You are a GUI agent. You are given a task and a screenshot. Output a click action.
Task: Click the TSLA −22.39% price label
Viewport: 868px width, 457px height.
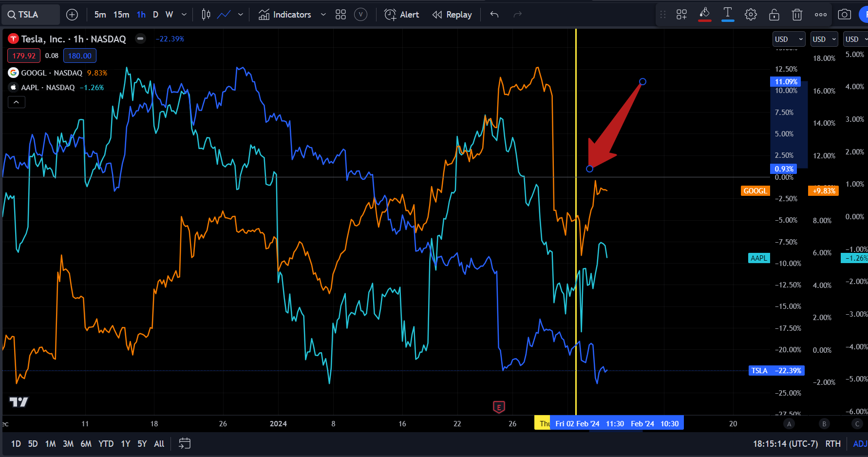(776, 370)
